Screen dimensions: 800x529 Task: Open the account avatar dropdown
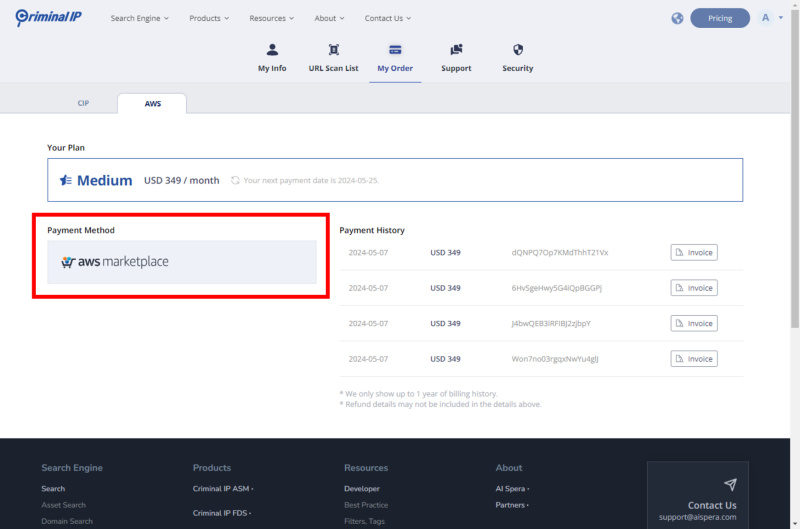click(770, 18)
